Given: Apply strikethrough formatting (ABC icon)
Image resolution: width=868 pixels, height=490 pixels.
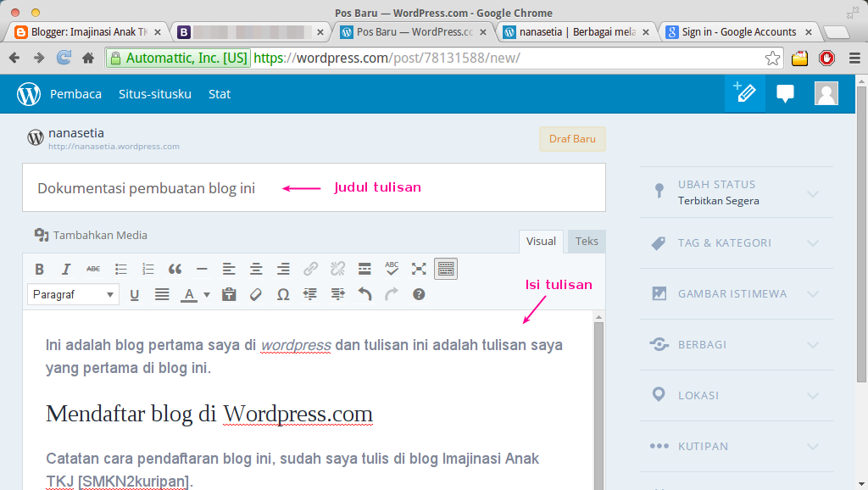Looking at the screenshot, I should (x=93, y=269).
